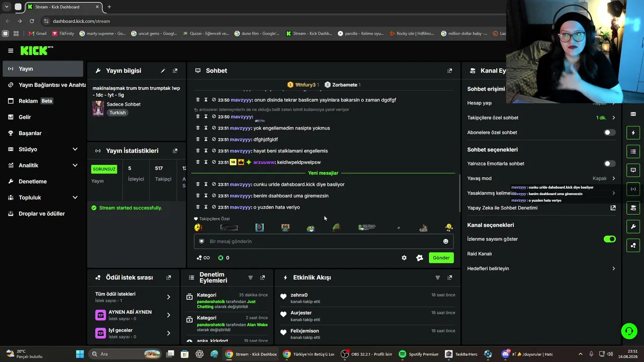Click the lightning bolt widget button on the right rail
Viewport: 644px width, 362px height.
[x=633, y=133]
